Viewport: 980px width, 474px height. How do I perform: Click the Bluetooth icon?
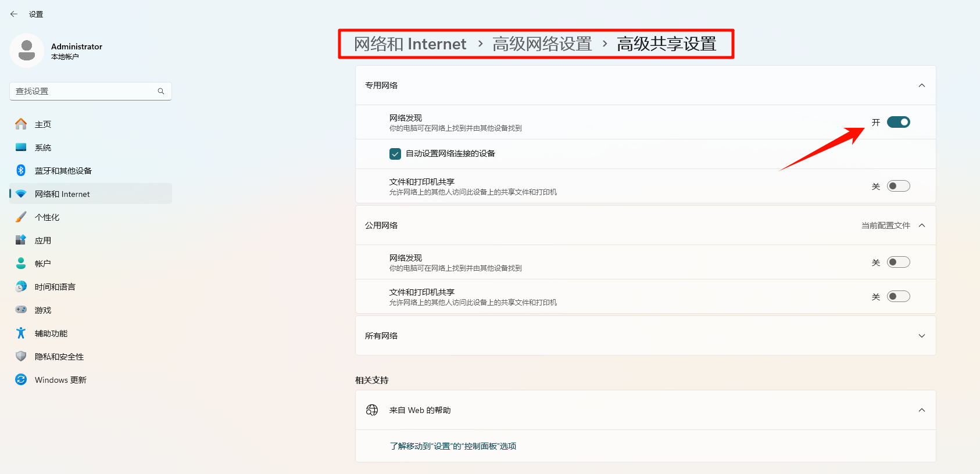[x=21, y=170]
